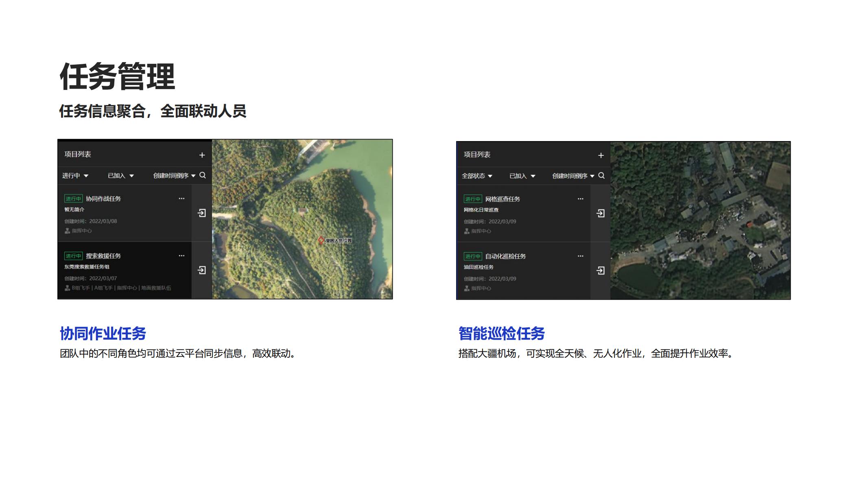Image resolution: width=868 pixels, height=488 pixels.
Task: Enter the 网格巡查任务 project via arrow icon
Action: coord(601,213)
